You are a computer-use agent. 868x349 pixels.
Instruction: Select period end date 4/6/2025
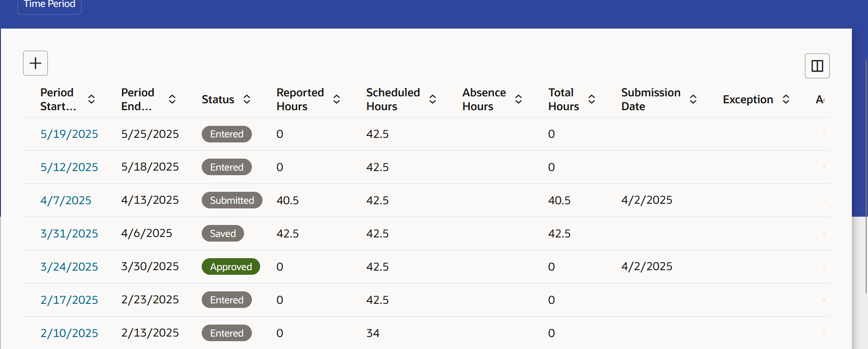coord(146,233)
